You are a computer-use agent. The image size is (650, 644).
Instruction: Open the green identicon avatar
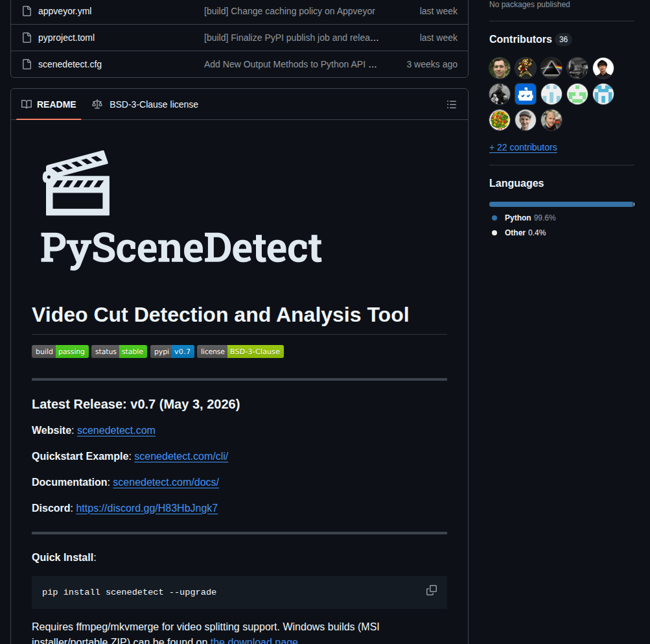[x=577, y=94]
